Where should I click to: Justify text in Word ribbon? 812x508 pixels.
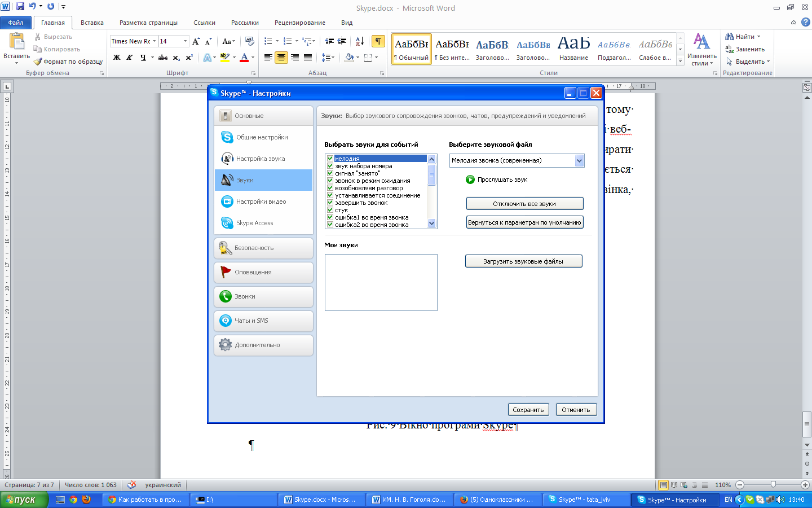click(x=308, y=58)
